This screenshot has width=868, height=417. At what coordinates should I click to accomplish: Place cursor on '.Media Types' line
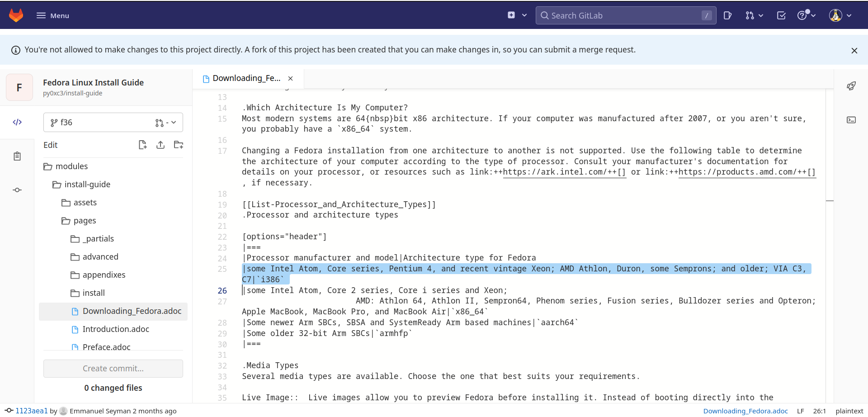coord(270,365)
